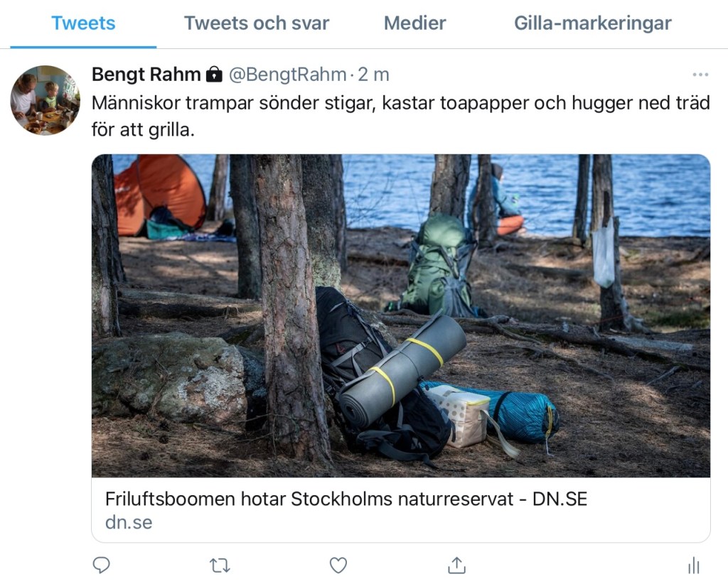
Task: Open the camping photo link preview
Action: pos(401,315)
